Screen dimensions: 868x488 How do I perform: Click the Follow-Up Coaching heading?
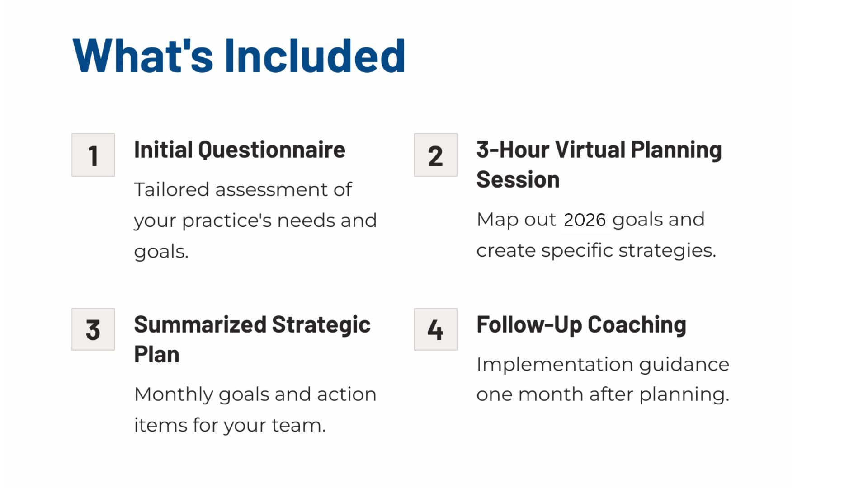pos(581,324)
